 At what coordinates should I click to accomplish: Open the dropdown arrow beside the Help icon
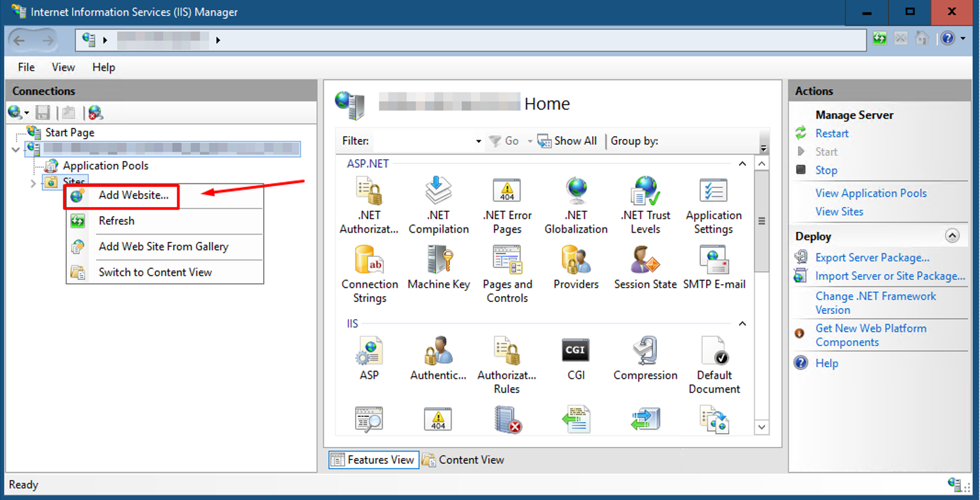pos(962,39)
